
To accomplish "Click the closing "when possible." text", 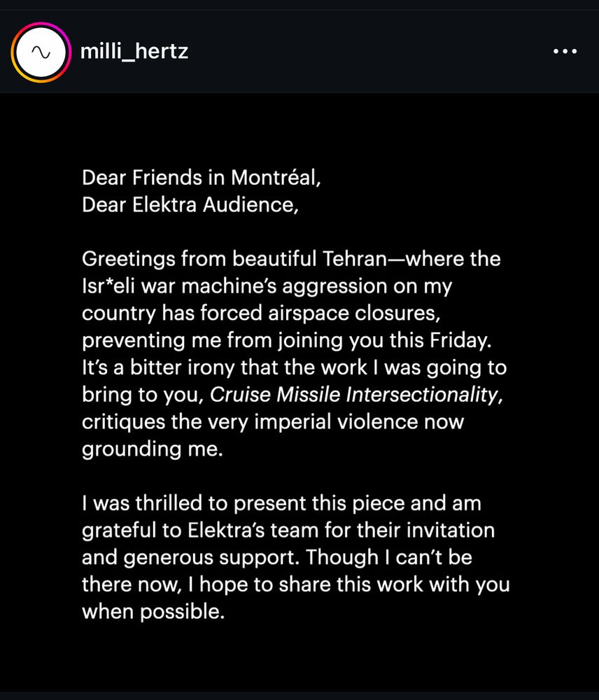I will (153, 612).
